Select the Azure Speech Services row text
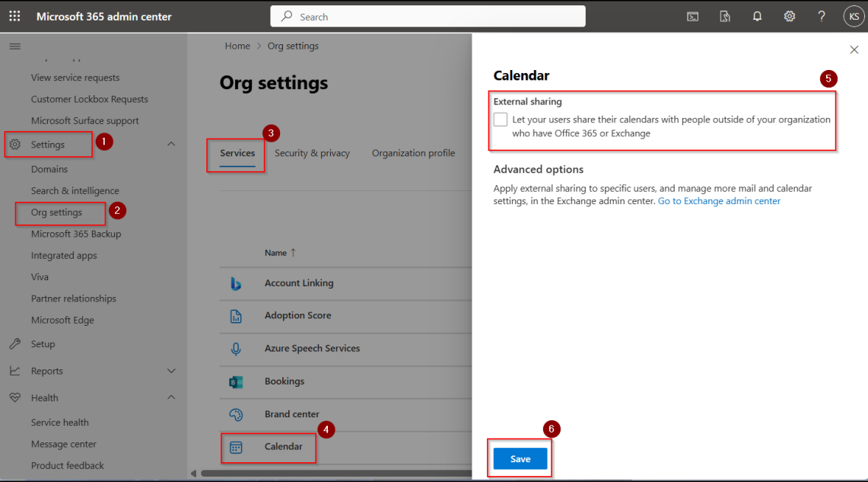 click(x=312, y=349)
